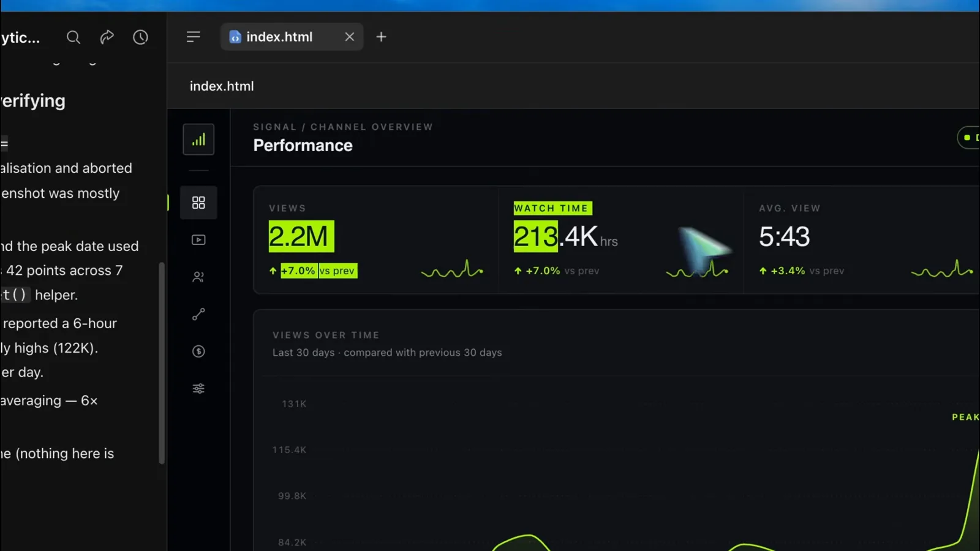Click the 115.4K y-axis label
The image size is (980, 551).
(290, 450)
